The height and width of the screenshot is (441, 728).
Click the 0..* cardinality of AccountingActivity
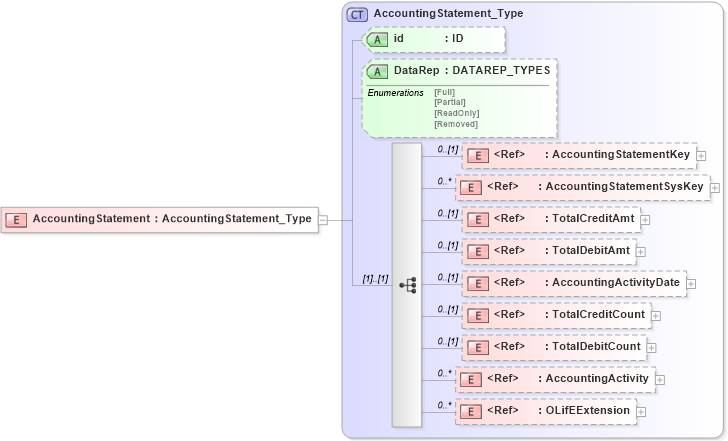pyautogui.click(x=444, y=374)
